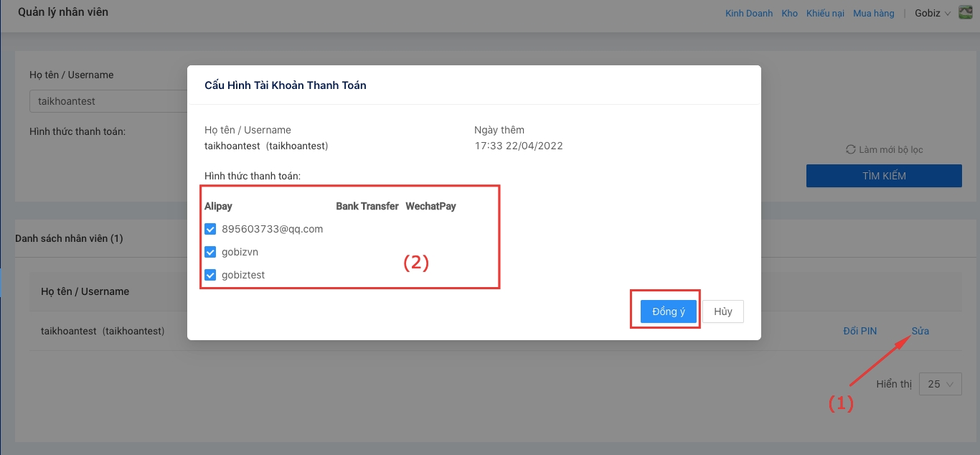Screen dimensions: 980x455
Task: Click the TÌM KIẾM search button
Action: pos(883,176)
